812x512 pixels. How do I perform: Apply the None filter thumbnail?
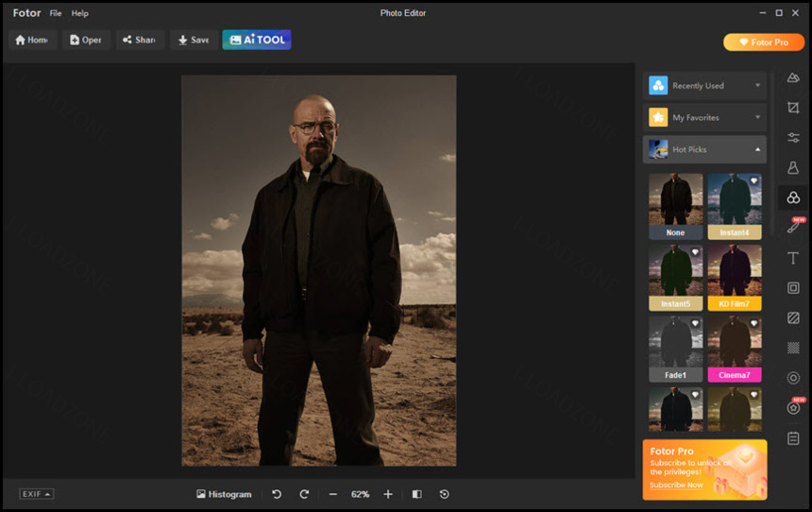(675, 206)
